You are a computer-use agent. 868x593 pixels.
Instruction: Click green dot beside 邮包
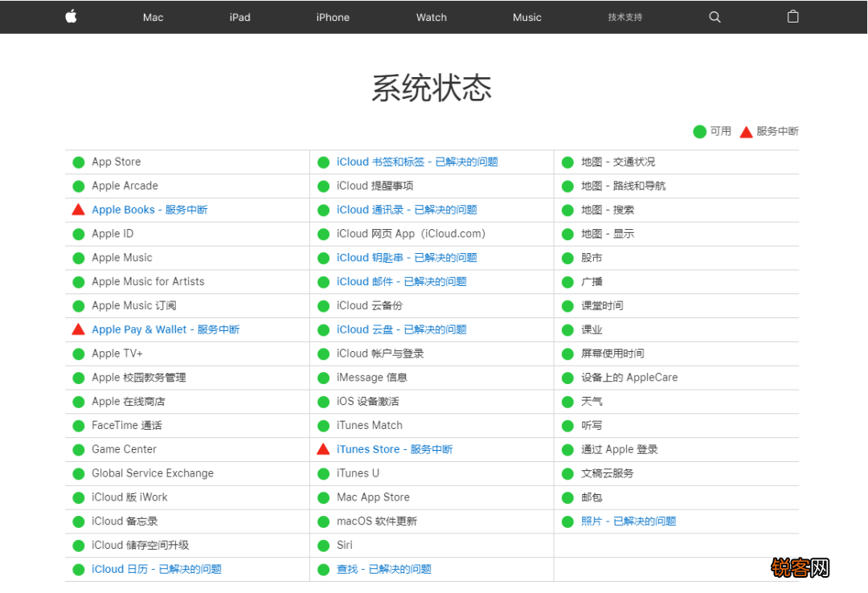[567, 497]
